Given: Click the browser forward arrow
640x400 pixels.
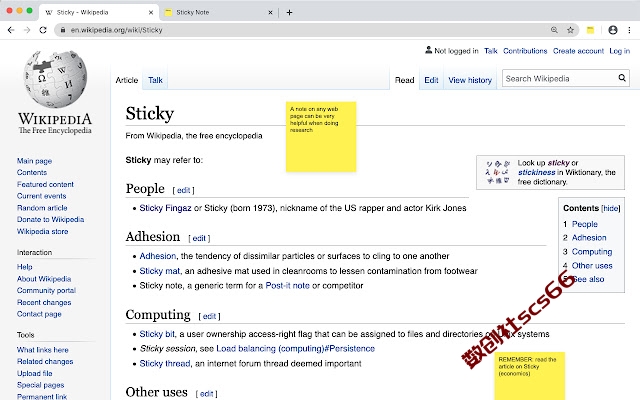Looking at the screenshot, I should [x=27, y=30].
